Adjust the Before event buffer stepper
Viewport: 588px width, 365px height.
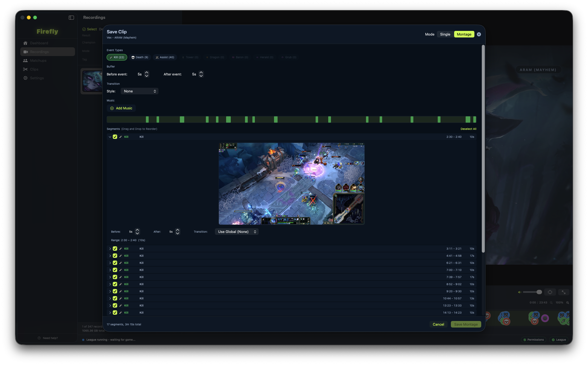(147, 74)
